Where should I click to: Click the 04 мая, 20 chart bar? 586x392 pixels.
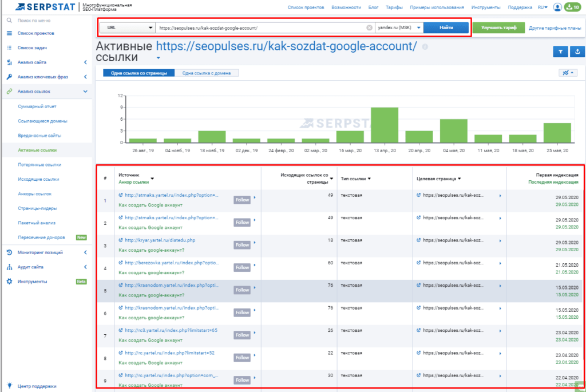[454, 131]
